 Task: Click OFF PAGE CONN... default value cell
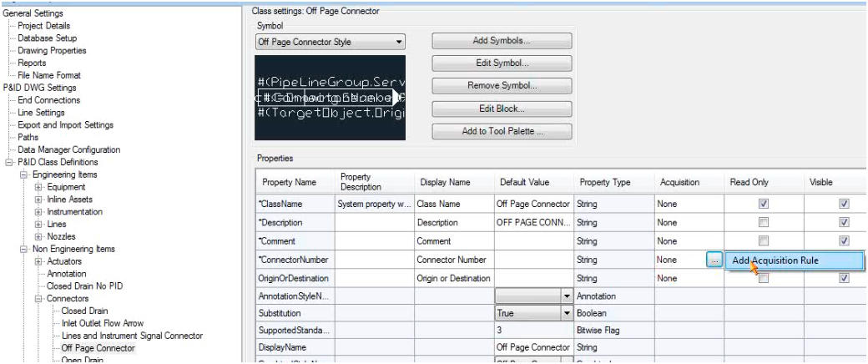click(533, 223)
